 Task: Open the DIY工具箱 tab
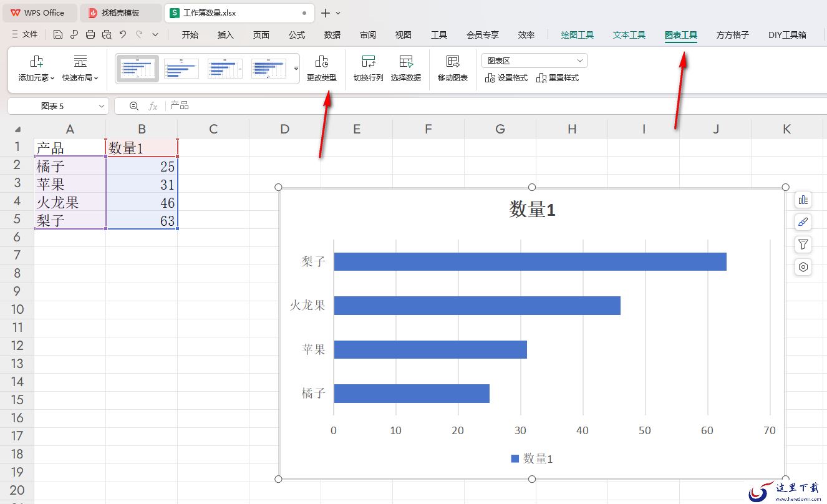(787, 35)
